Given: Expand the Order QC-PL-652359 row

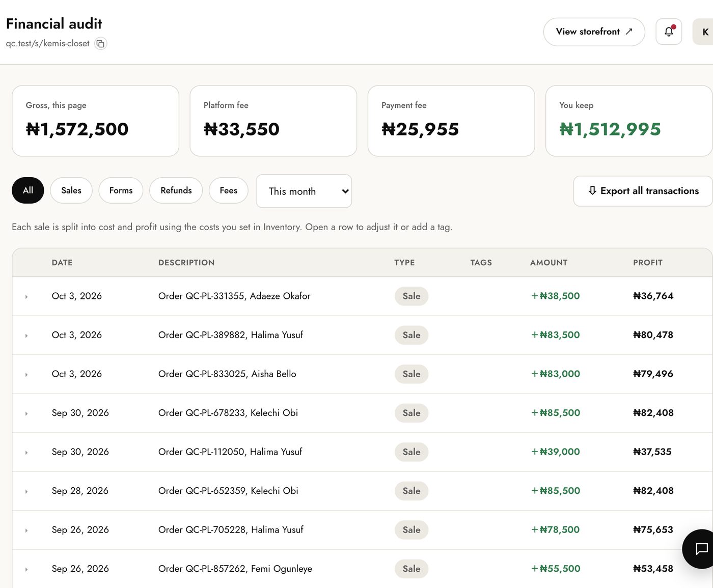Looking at the screenshot, I should tap(26, 491).
